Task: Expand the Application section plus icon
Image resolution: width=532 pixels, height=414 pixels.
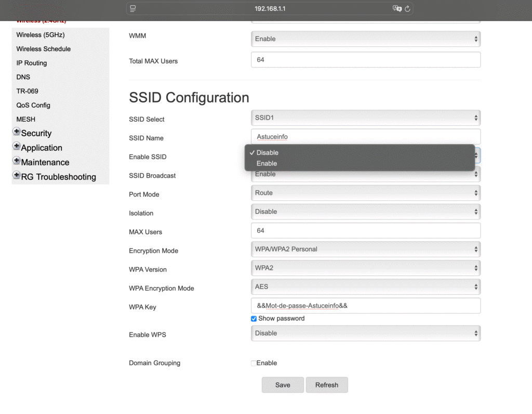Action: tap(16, 146)
